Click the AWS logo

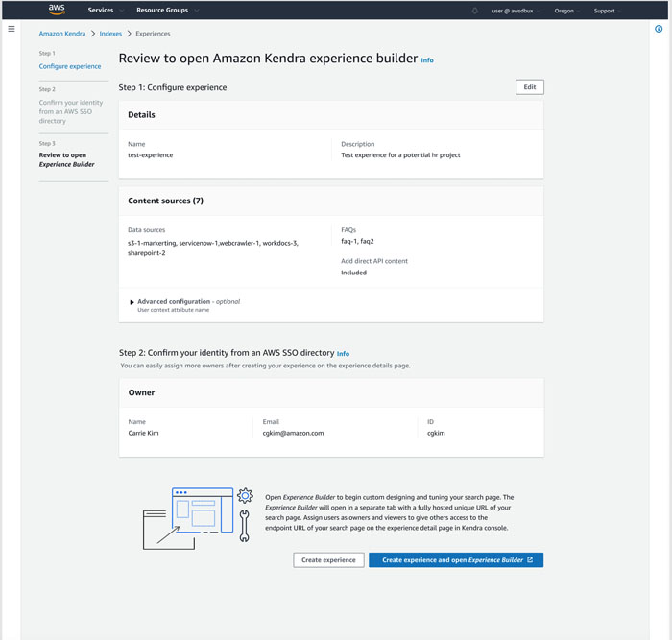tap(57, 10)
